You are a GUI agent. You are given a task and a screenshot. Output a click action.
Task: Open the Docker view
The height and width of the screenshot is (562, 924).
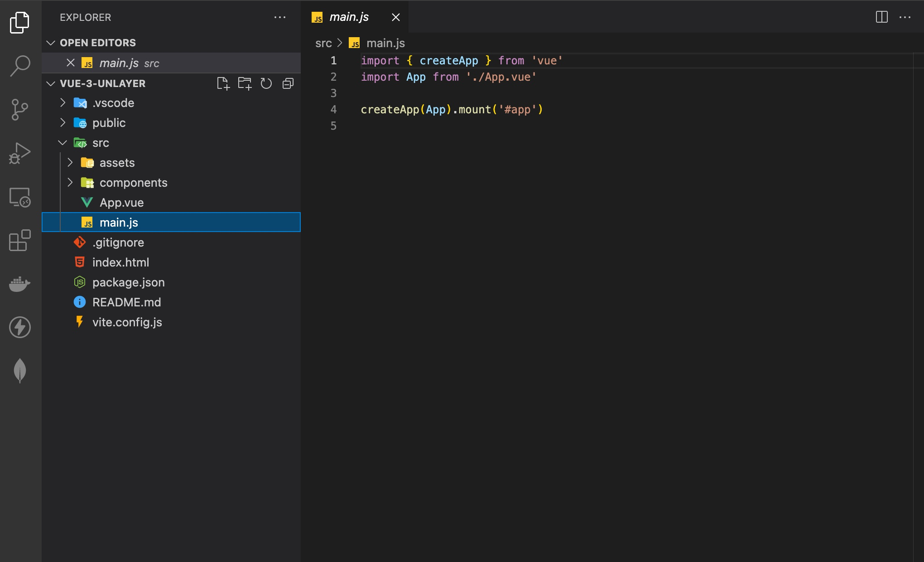pyautogui.click(x=19, y=284)
